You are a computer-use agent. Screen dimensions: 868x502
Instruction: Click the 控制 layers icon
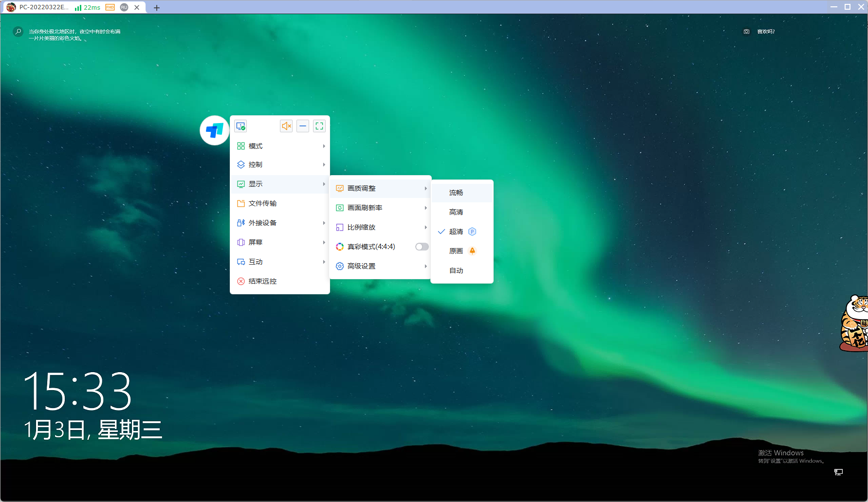pos(241,164)
